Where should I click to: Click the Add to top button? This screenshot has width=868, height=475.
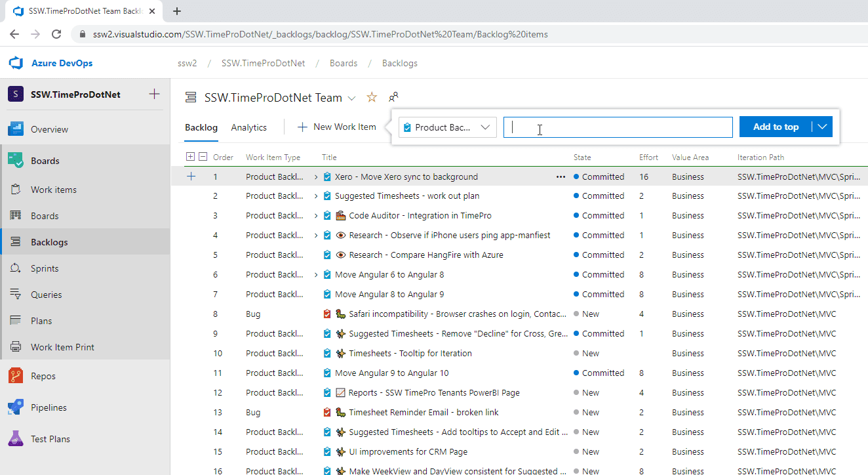coord(776,127)
